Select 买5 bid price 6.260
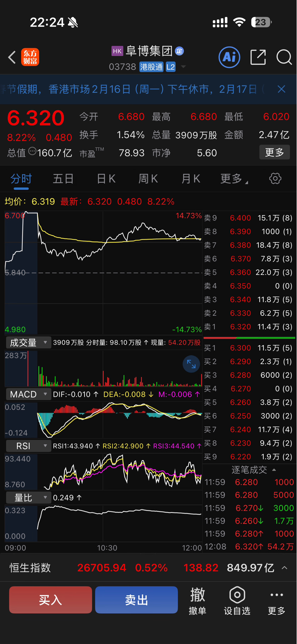This screenshot has width=297, height=644. click(x=249, y=402)
